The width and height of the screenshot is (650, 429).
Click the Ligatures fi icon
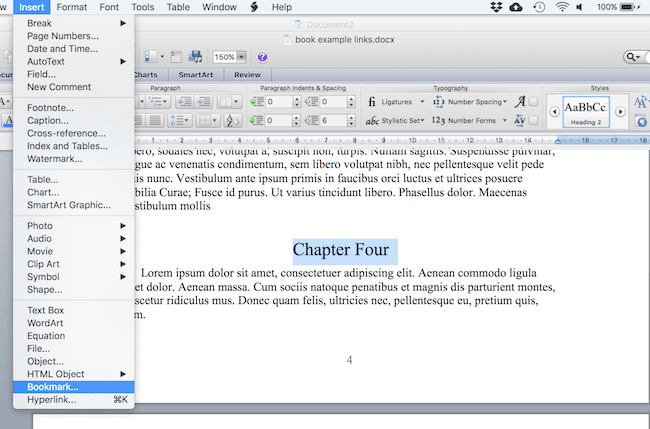372,102
